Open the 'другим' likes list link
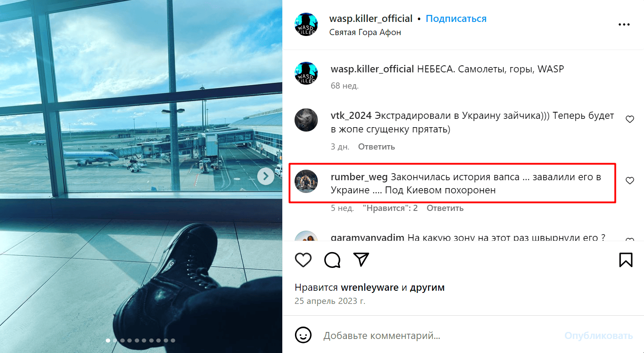The width and height of the screenshot is (644, 353). tap(427, 288)
